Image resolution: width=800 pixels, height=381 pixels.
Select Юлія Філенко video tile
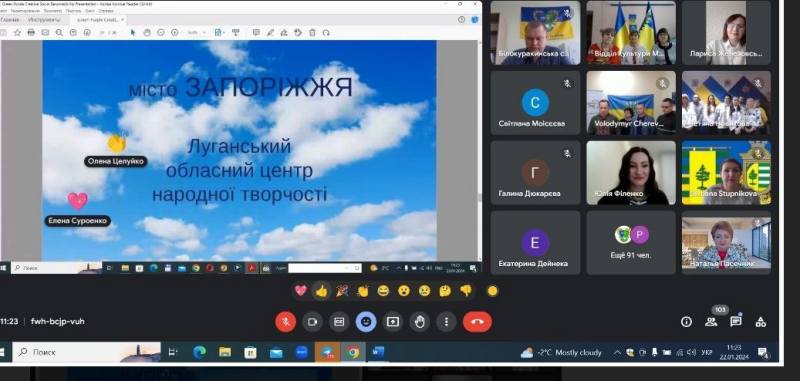tap(631, 172)
